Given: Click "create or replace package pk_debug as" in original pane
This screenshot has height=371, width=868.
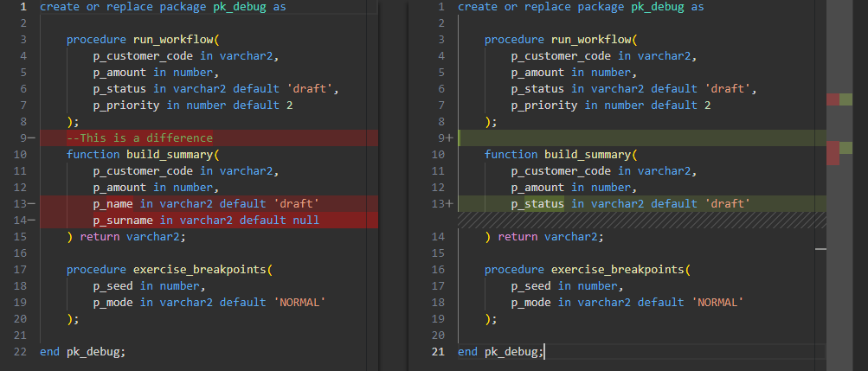Looking at the screenshot, I should click(x=164, y=7).
